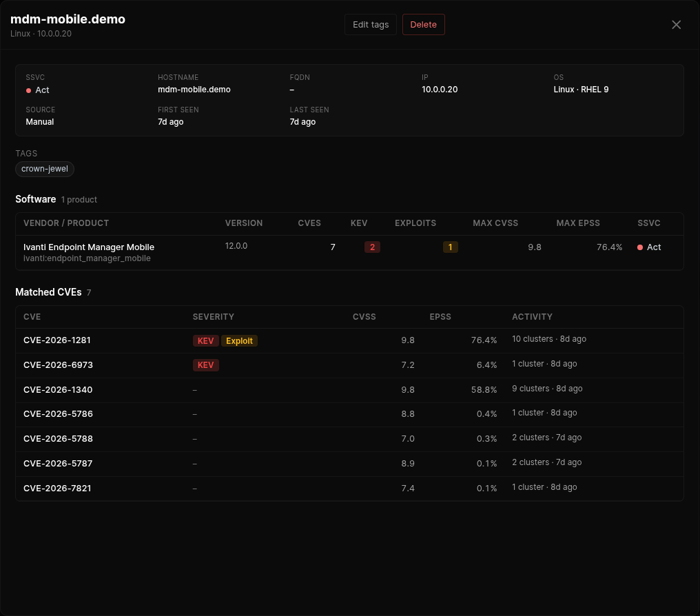Open CVE-2026-7821 entry
Screen dimensions: 700x616
coord(349,489)
